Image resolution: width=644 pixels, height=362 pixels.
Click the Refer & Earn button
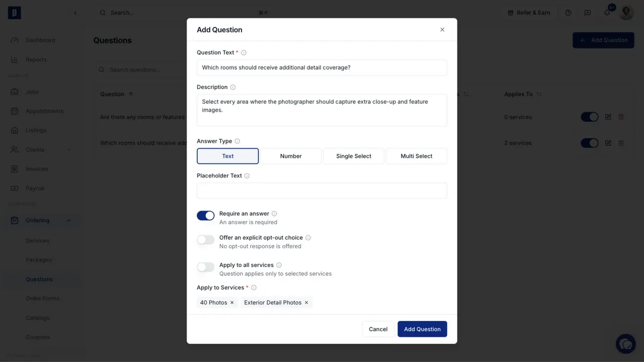(529, 13)
